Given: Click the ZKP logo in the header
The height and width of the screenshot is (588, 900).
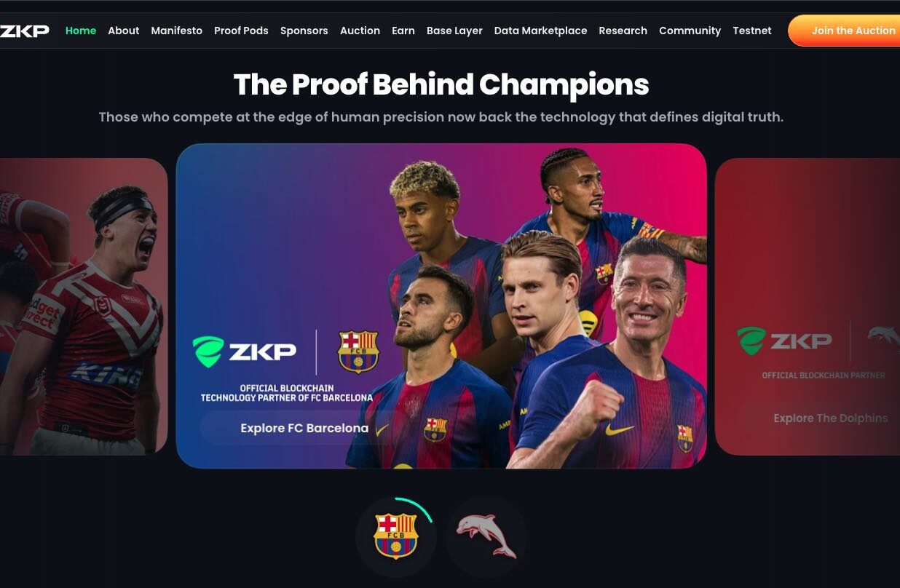Looking at the screenshot, I should (x=25, y=31).
